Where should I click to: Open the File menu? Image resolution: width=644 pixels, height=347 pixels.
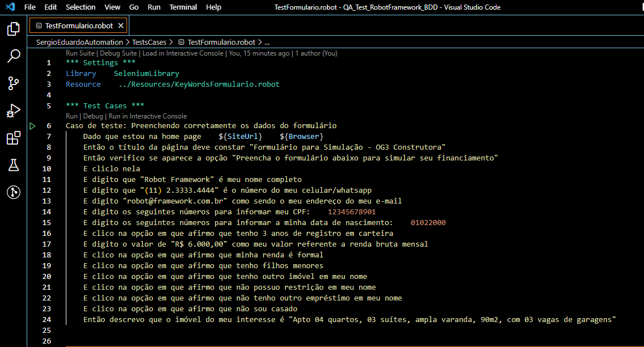[x=30, y=7]
